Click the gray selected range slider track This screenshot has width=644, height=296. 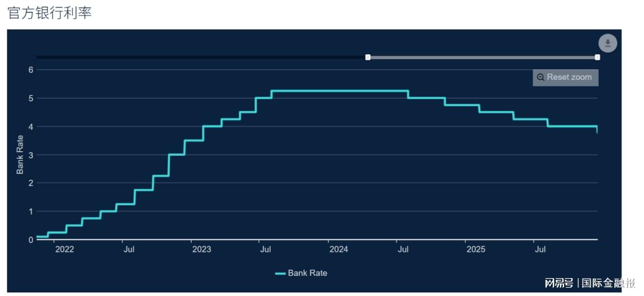click(x=483, y=57)
